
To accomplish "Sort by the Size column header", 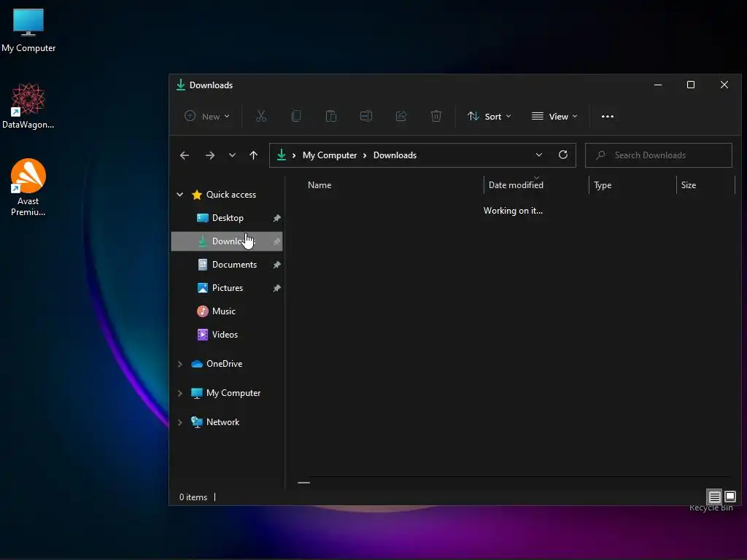I will point(689,185).
